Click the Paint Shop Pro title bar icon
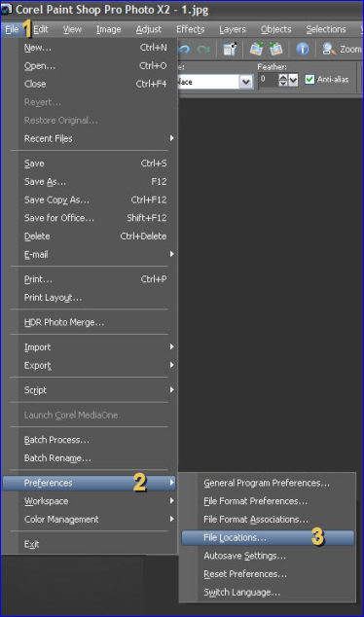Image resolution: width=364 pixels, height=617 pixels. (6, 9)
